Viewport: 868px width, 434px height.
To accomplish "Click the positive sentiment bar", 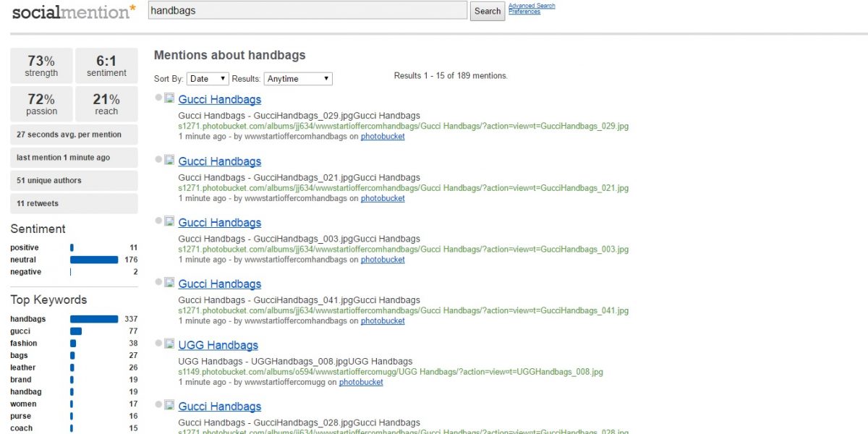I will [72, 247].
